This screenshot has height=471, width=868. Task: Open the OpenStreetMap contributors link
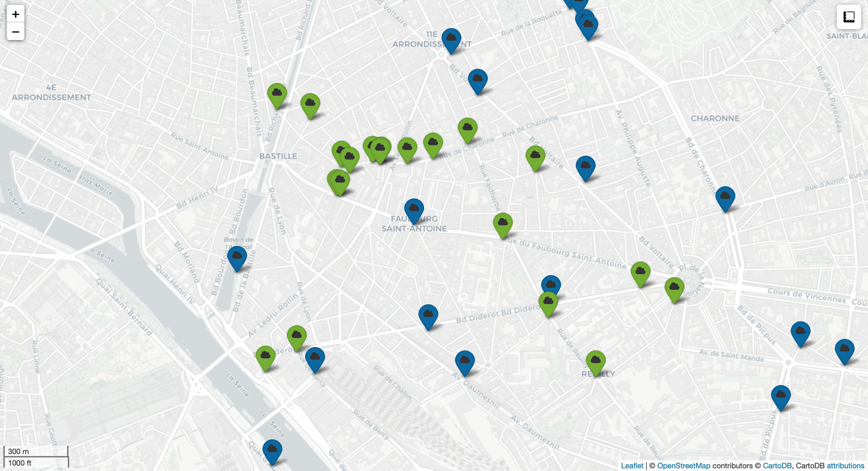684,466
